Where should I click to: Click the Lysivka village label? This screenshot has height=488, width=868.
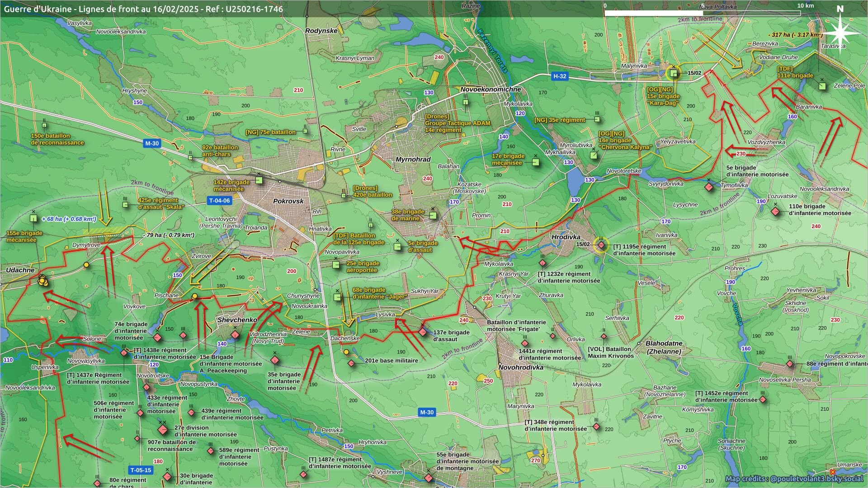(x=385, y=314)
